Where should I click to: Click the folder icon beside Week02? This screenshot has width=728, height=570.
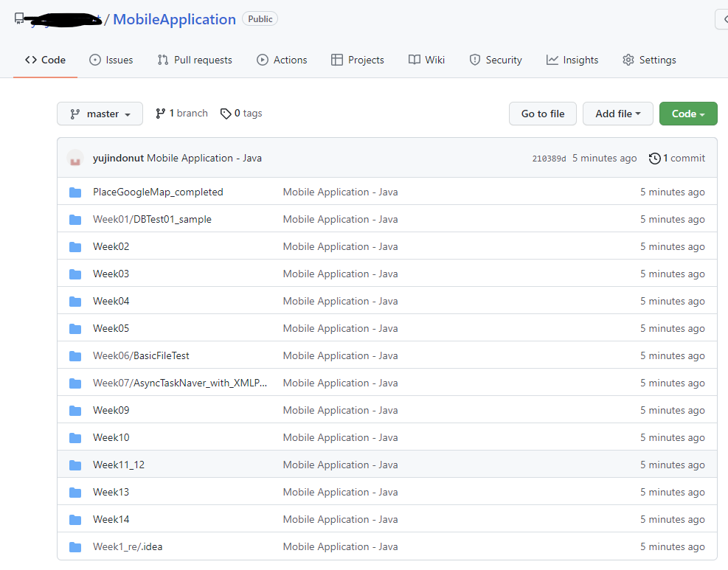(x=75, y=247)
